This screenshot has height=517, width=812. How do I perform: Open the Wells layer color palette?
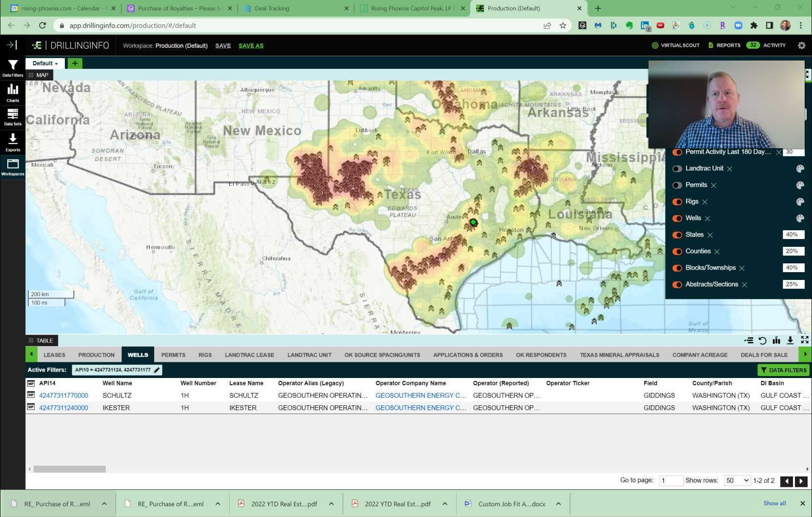tap(800, 219)
